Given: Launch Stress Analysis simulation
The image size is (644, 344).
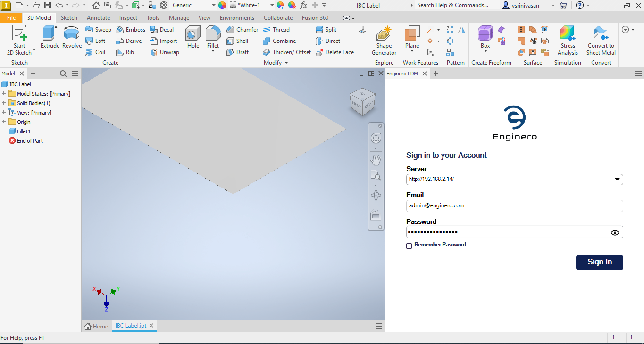Looking at the screenshot, I should point(568,41).
